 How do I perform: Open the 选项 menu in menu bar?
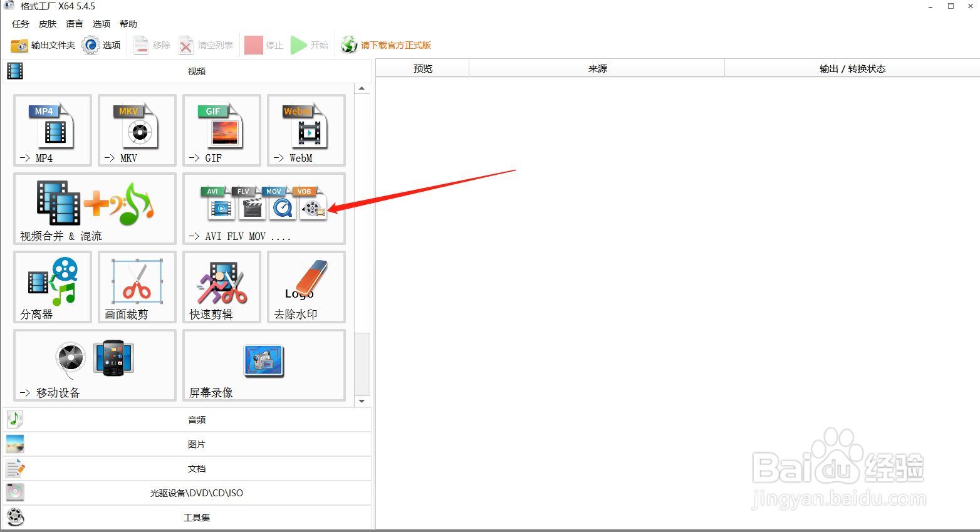102,24
